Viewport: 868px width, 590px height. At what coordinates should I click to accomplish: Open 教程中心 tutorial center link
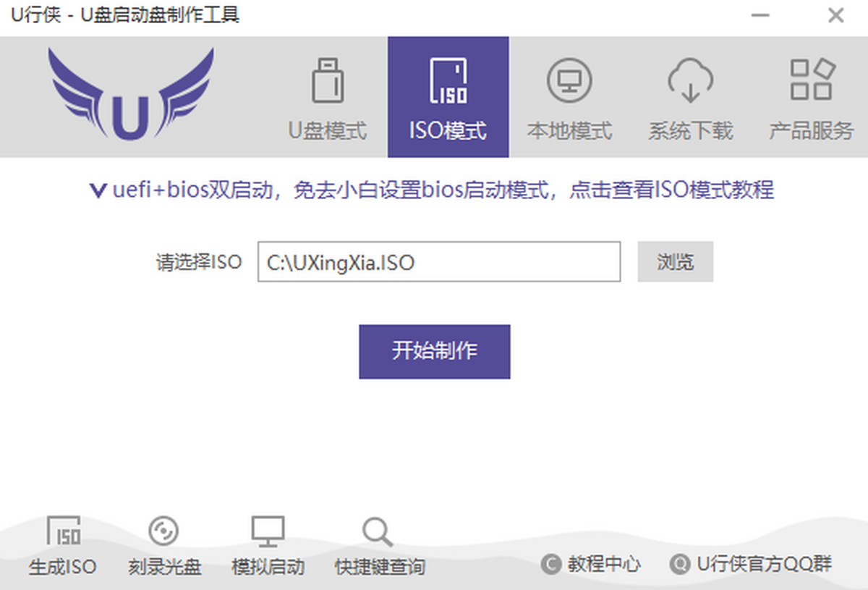point(592,564)
